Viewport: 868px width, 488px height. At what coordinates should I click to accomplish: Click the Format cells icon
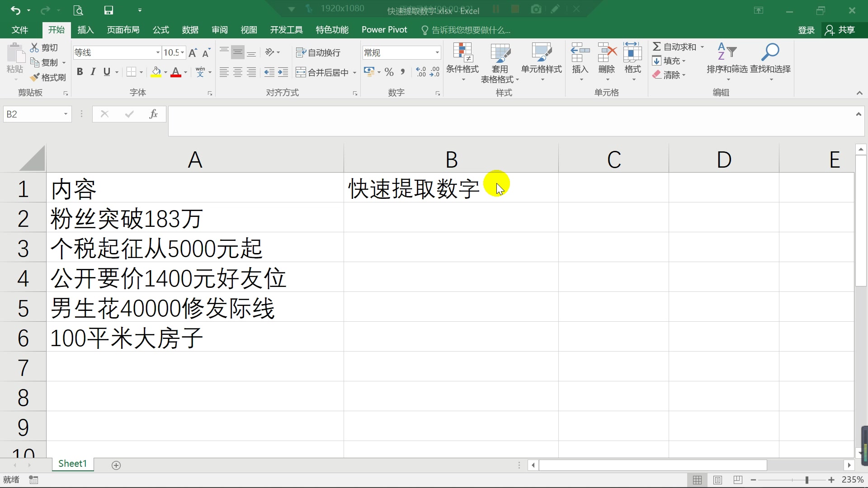632,52
